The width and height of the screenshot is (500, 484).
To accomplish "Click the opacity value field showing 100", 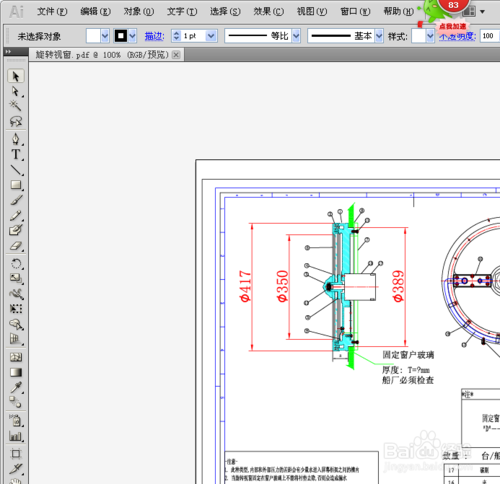I will pos(490,36).
